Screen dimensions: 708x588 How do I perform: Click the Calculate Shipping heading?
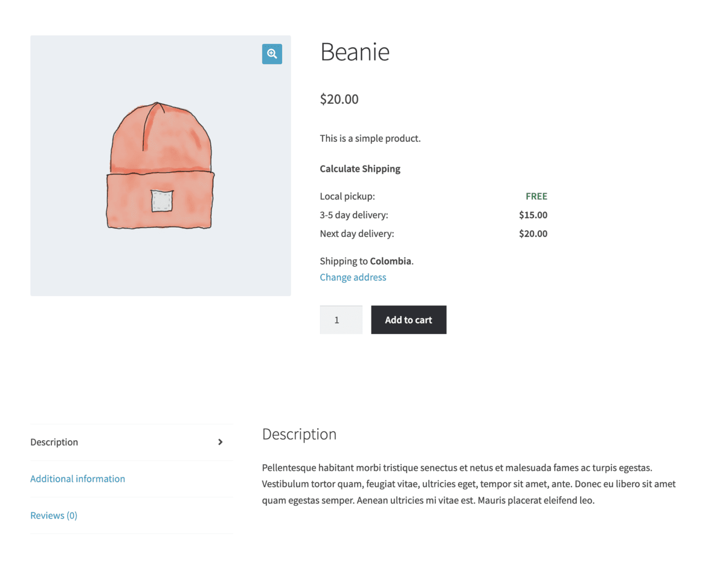[x=360, y=168]
